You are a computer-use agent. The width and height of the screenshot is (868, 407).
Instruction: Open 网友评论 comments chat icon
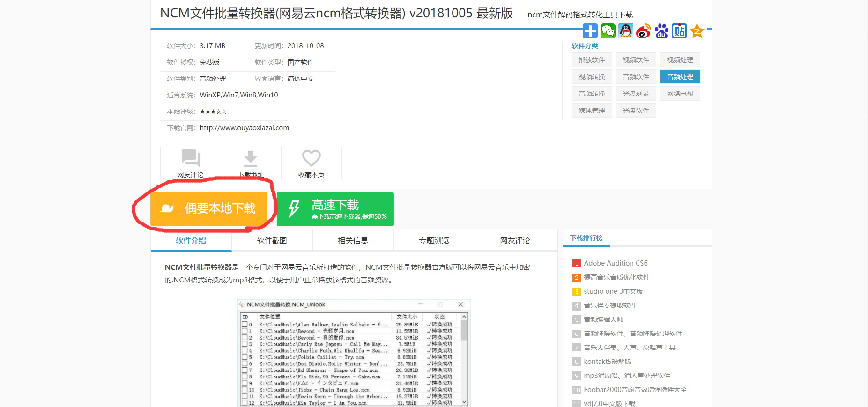191,158
